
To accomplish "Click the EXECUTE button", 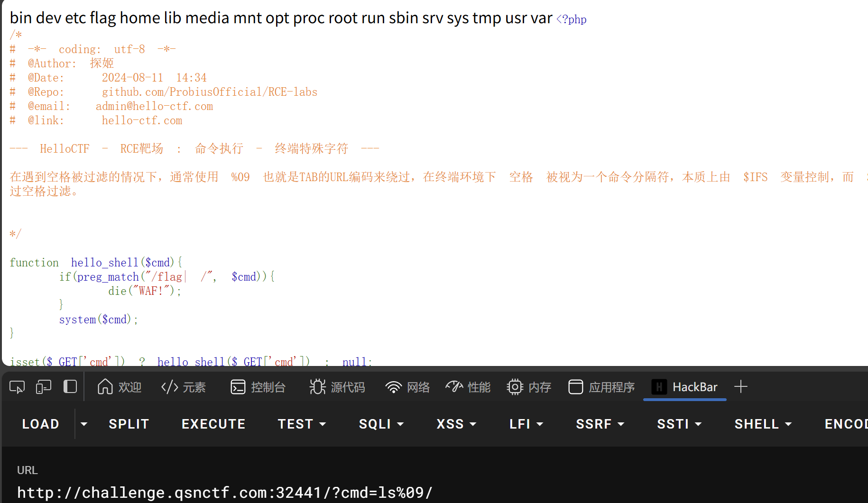I will [213, 424].
